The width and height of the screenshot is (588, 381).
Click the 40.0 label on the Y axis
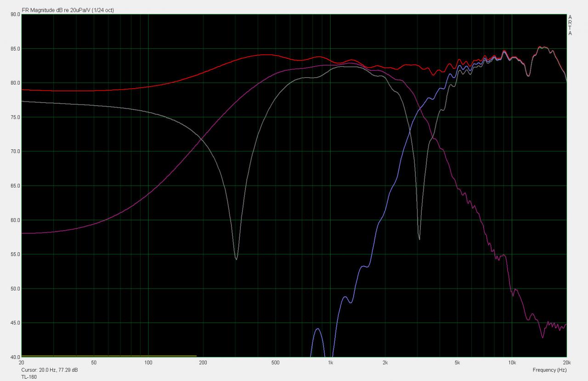pos(15,357)
